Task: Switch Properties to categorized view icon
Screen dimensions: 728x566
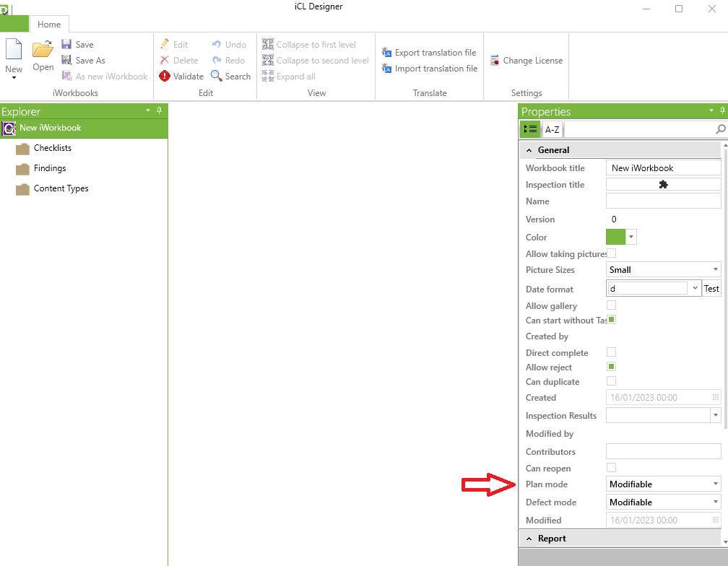Action: click(530, 129)
